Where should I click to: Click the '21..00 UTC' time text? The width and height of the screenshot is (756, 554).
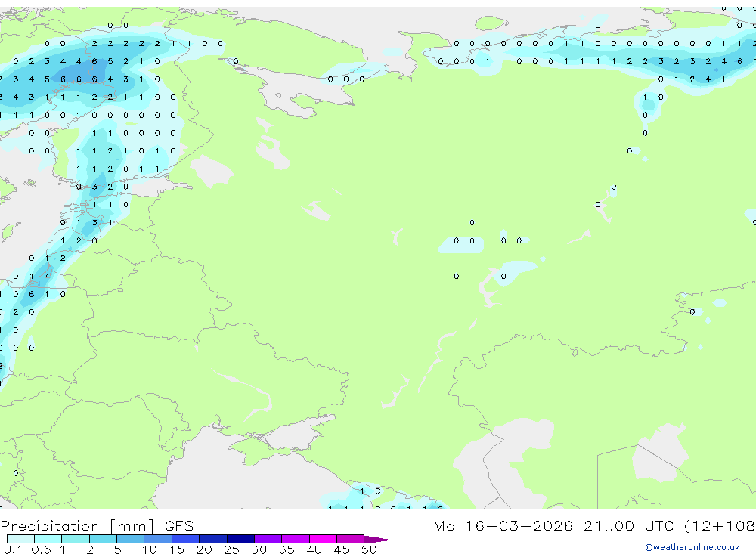click(x=628, y=525)
